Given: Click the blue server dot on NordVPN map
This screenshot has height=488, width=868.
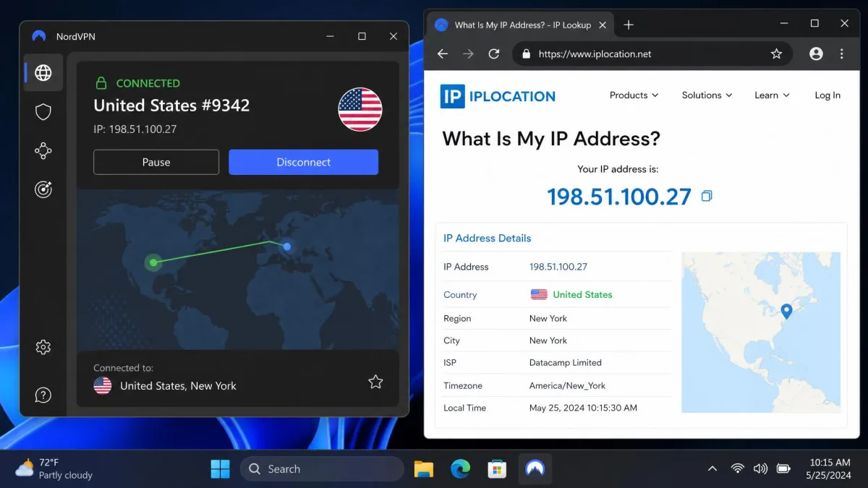Looking at the screenshot, I should [287, 247].
